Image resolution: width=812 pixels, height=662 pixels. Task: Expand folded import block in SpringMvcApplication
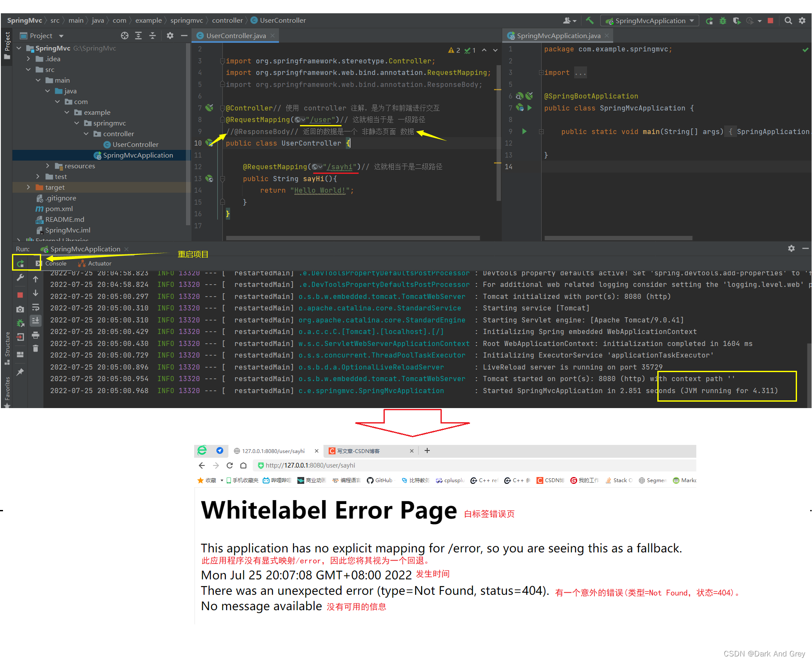click(541, 73)
